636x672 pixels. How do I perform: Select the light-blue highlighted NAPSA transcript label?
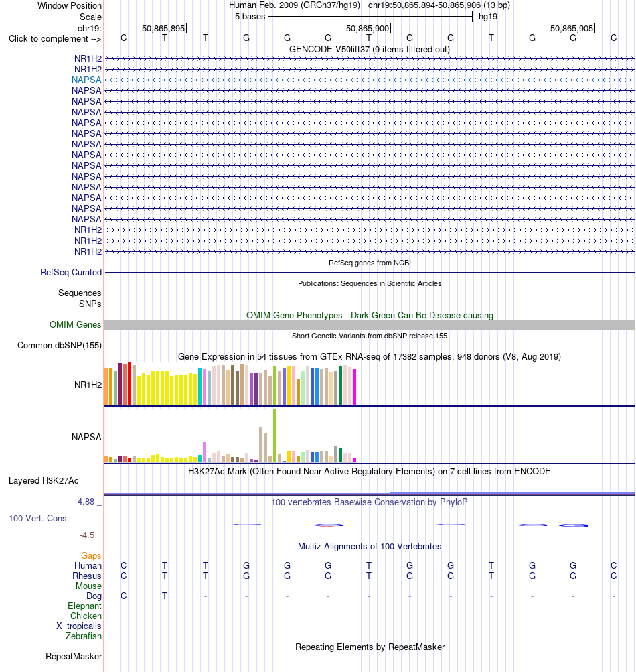(x=86, y=80)
